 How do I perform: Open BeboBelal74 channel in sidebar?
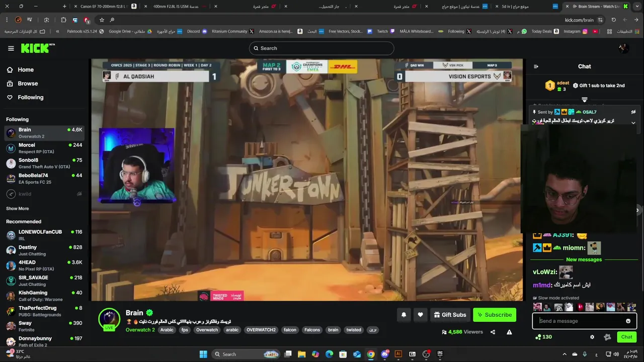[44, 178]
